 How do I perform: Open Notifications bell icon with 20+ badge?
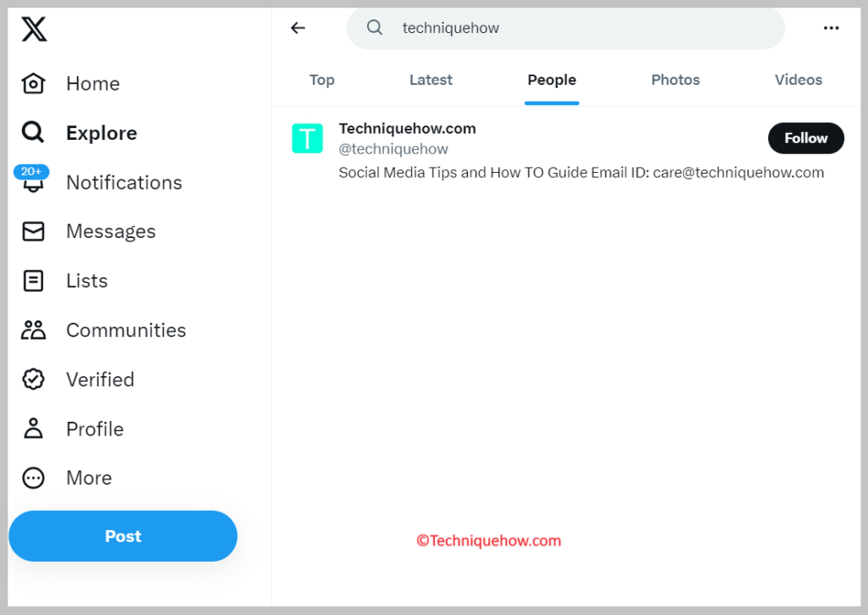click(x=31, y=180)
